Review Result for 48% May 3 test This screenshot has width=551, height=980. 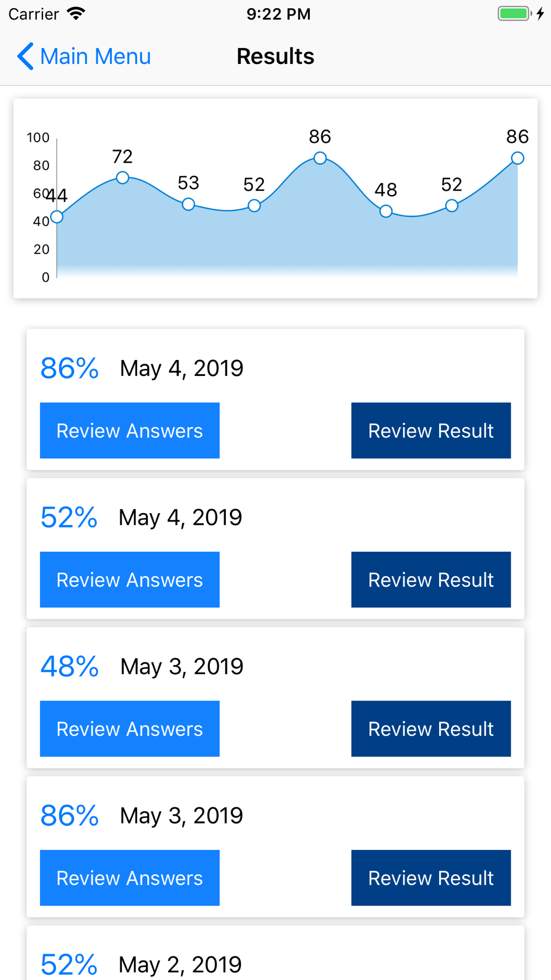(431, 729)
